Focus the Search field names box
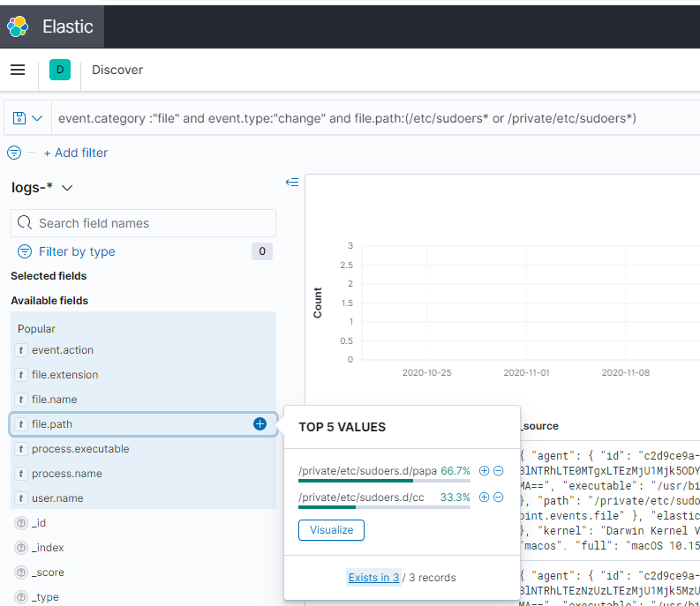The image size is (700, 606). (x=143, y=223)
